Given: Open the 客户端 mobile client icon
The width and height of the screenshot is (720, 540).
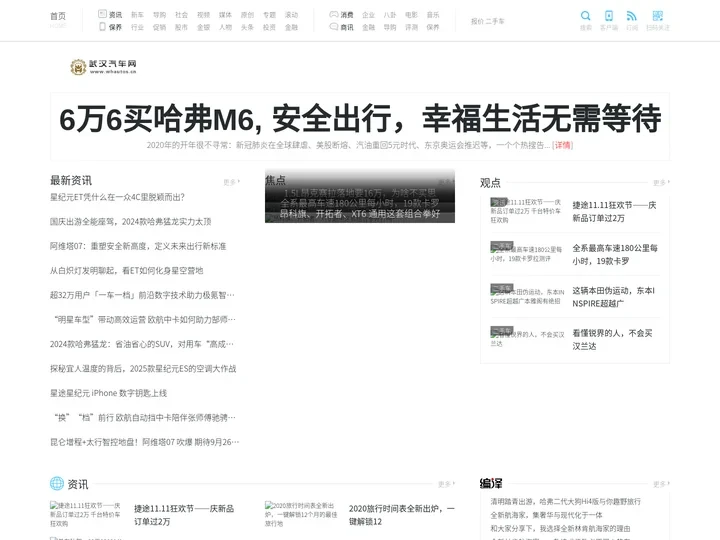Looking at the screenshot, I should pos(609,16).
